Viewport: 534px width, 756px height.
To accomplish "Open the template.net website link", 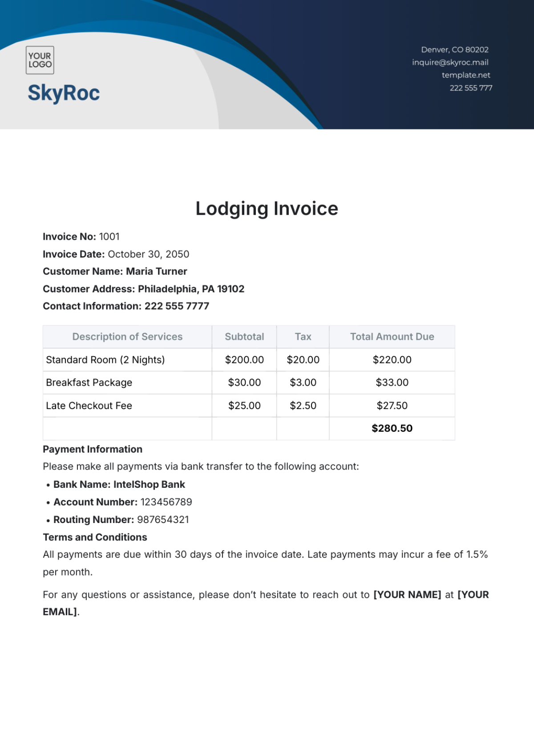I will (465, 75).
